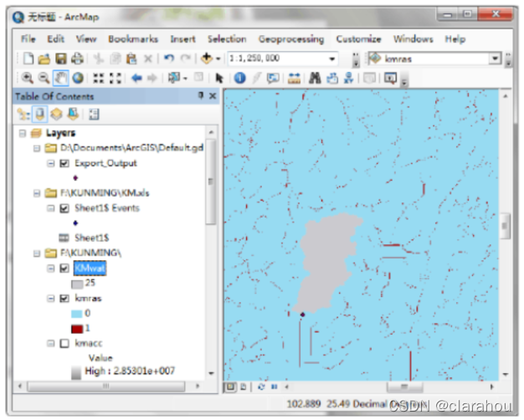The image size is (524, 420).
Task: List By Drawing Order icon
Action: (x=23, y=115)
